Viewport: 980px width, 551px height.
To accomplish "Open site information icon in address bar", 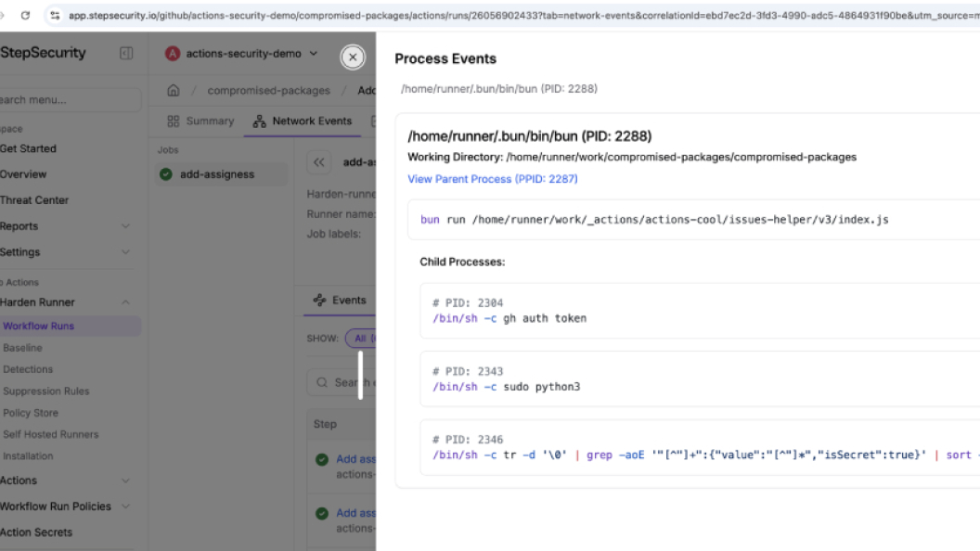I will click(x=55, y=15).
